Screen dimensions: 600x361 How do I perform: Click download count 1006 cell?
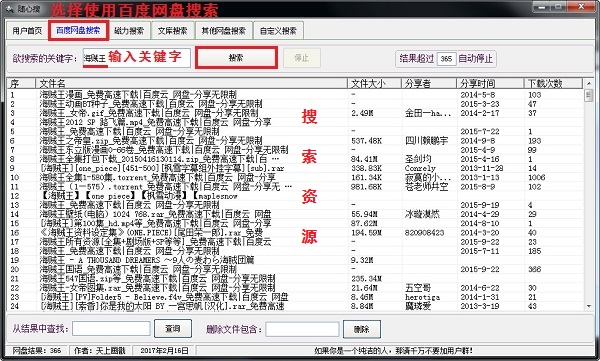(536, 177)
